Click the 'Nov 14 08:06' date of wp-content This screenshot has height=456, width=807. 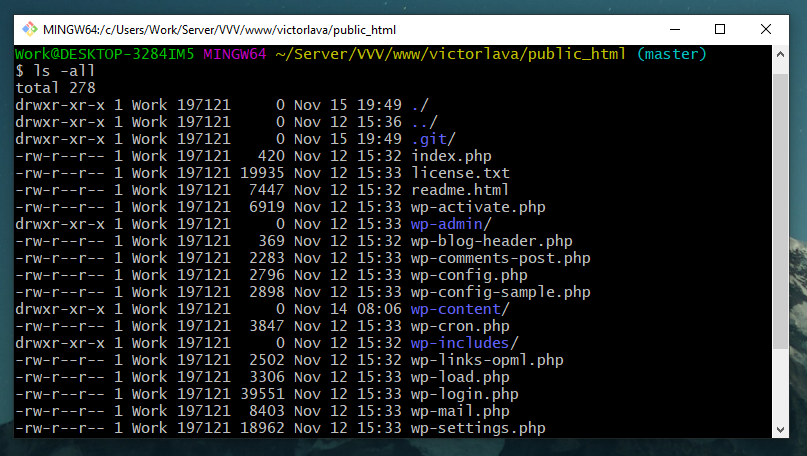coord(347,309)
